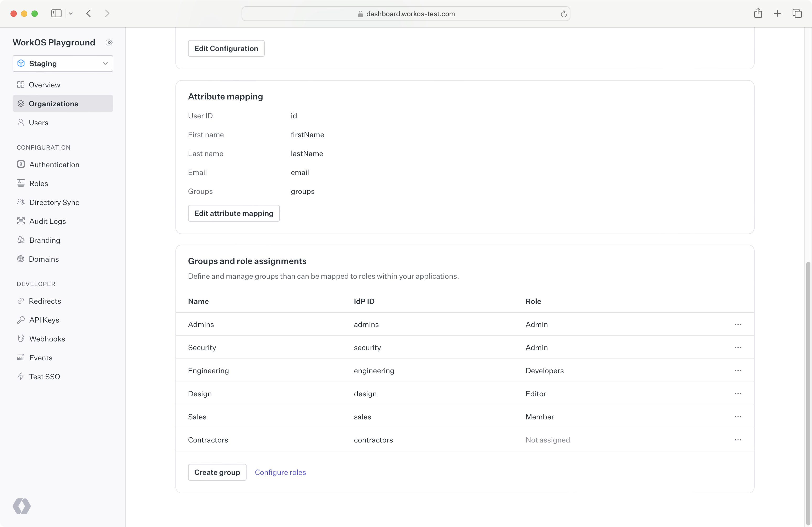Select Domains in the sidebar
Screen dimensions: 812x527
44,259
